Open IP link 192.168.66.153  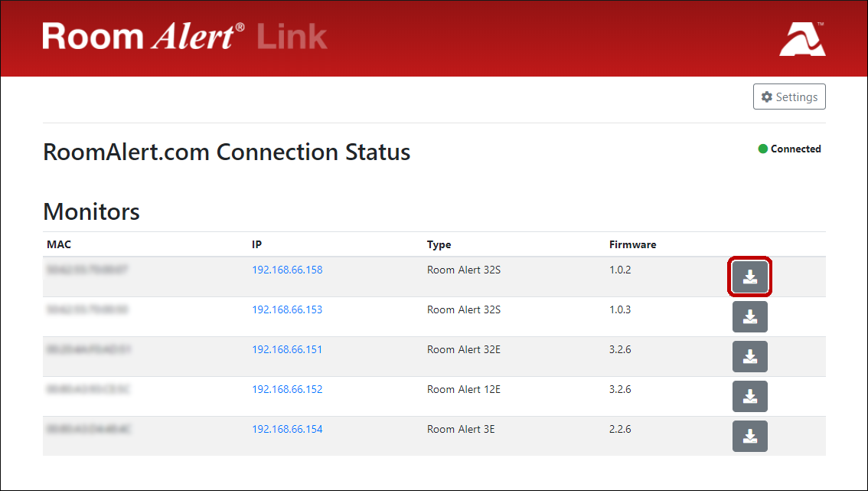287,309
